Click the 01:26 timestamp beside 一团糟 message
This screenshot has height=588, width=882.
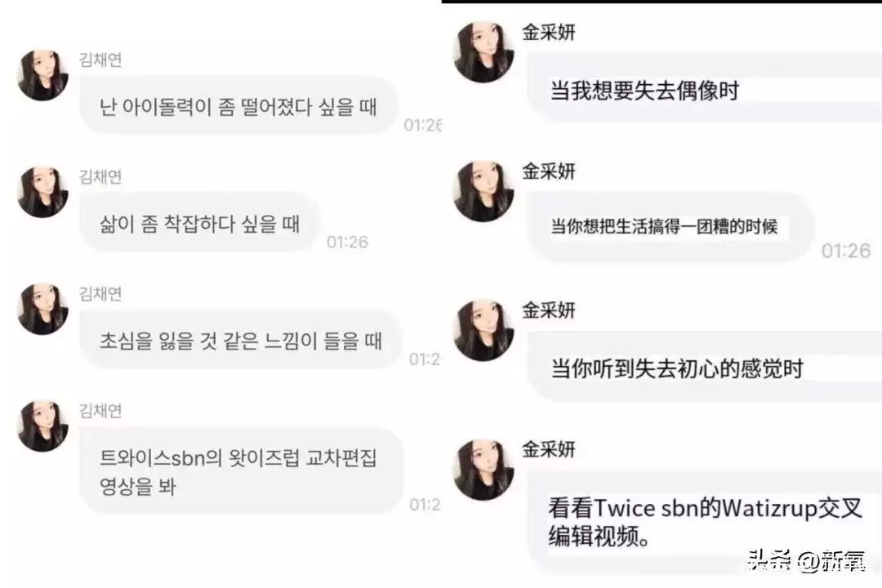point(846,251)
